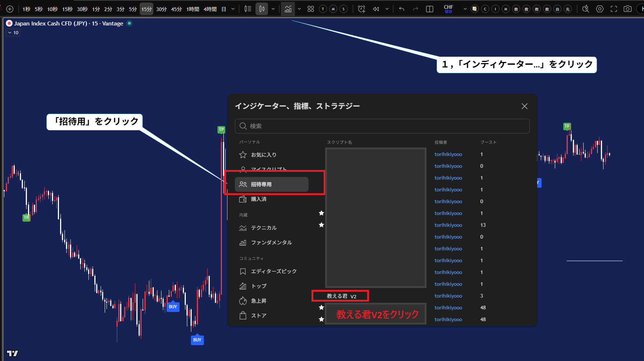Open chart settings gear icon
The height and width of the screenshot is (361, 644).
(x=599, y=9)
